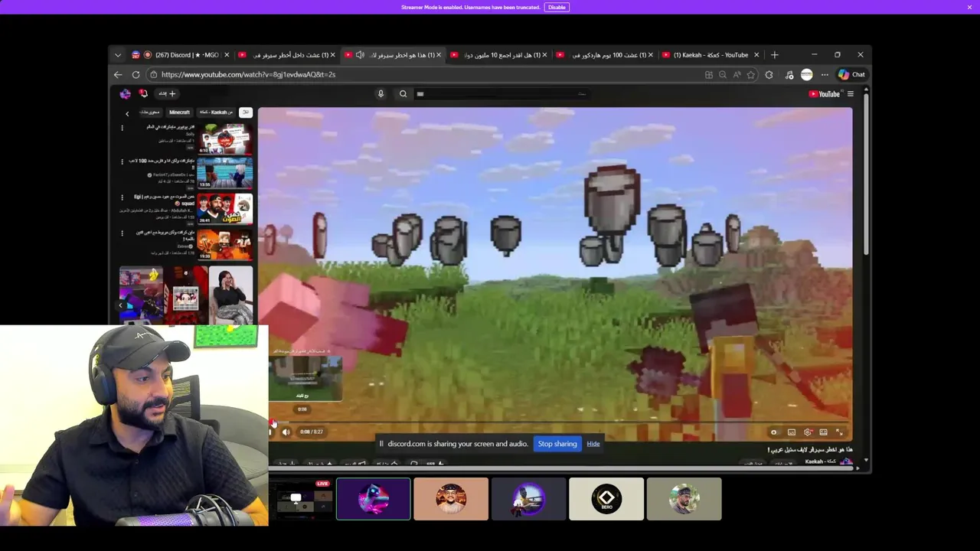Image resolution: width=980 pixels, height=551 pixels.
Task: Submit YouTube search magnifier icon
Action: pyautogui.click(x=403, y=93)
